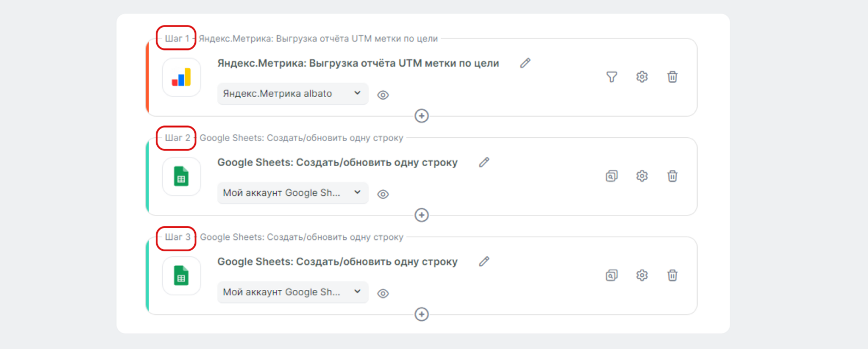Image resolution: width=868 pixels, height=349 pixels.
Task: Expand the Яндекс.Метрика albato account dropdown
Action: click(293, 94)
